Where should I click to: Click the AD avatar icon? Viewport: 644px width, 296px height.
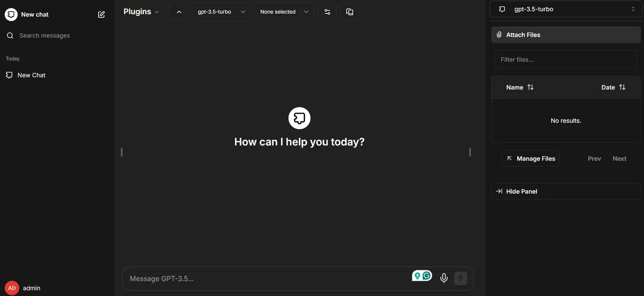pyautogui.click(x=12, y=288)
